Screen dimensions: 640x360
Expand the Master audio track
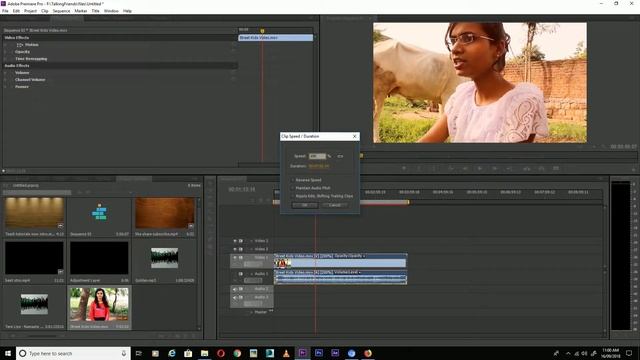(x=251, y=312)
